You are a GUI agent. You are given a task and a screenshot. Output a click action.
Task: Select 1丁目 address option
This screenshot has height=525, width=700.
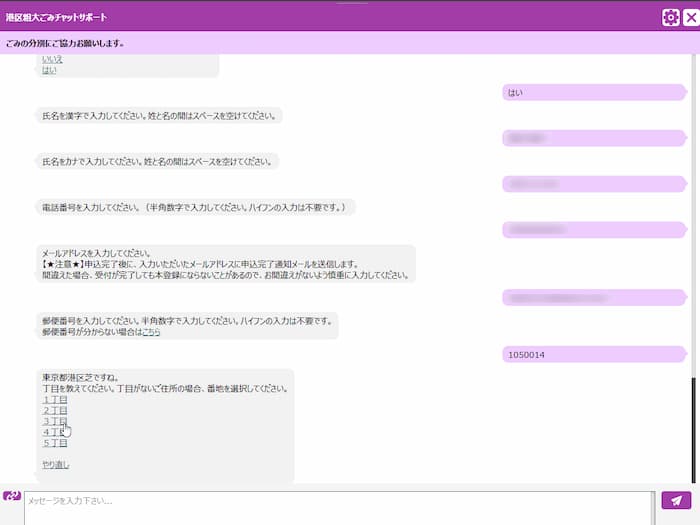coord(55,400)
